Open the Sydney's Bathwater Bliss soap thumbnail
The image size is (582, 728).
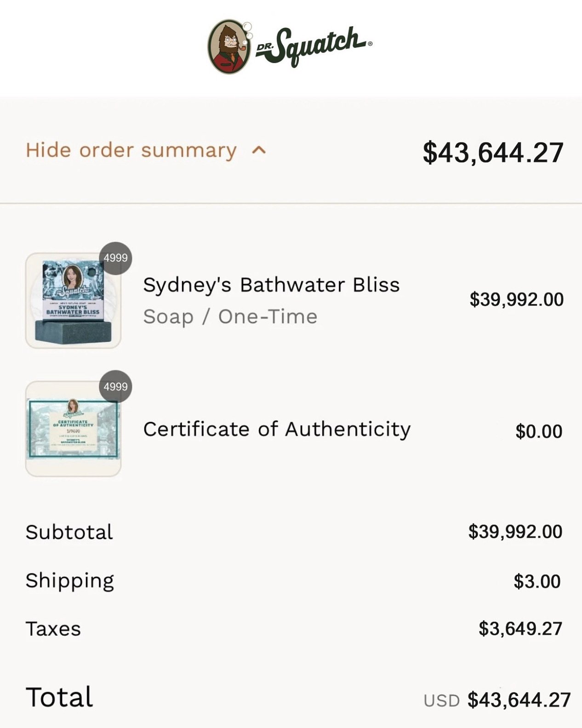point(73,300)
